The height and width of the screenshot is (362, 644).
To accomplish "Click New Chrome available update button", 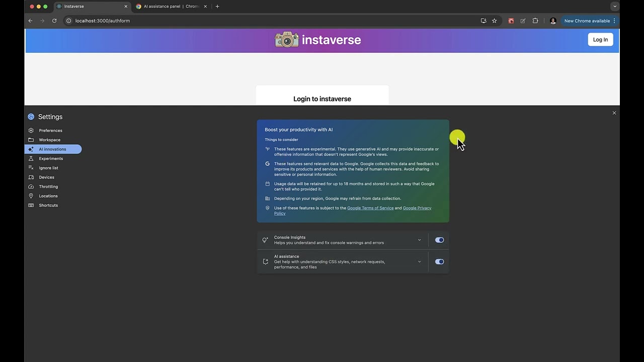I will click(587, 21).
